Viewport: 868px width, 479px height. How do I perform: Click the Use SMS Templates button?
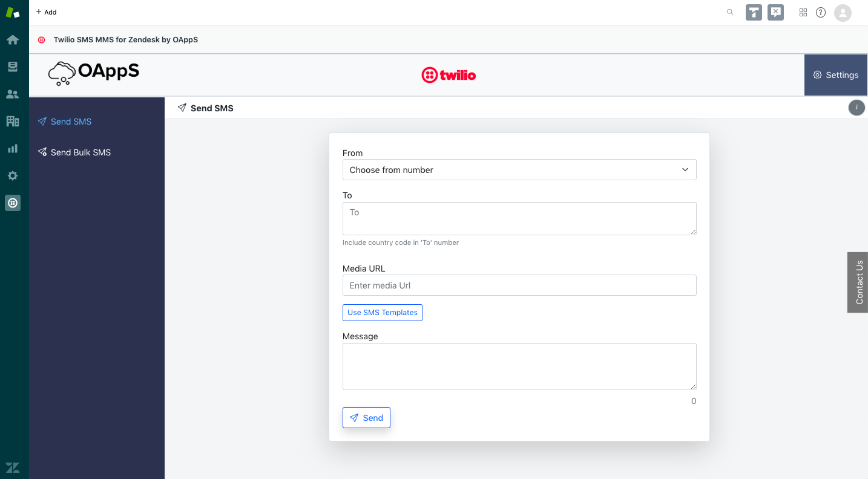[383, 313]
